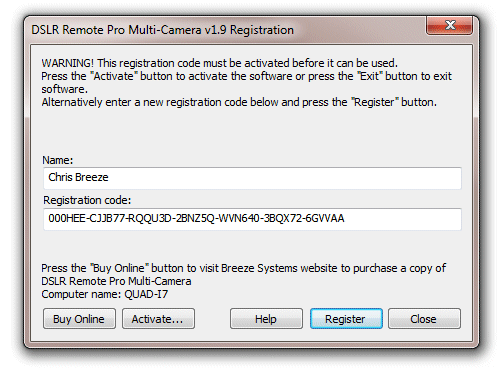This screenshot has height=370, width=500.
Task: Open the Activate... dialog button
Action: coord(158,319)
